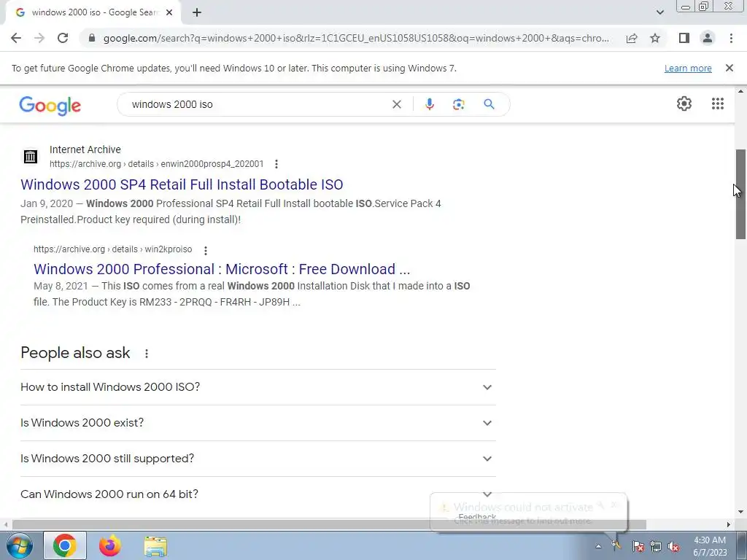747x560 pixels.
Task: Open the Chrome profile avatar
Action: coord(708,38)
